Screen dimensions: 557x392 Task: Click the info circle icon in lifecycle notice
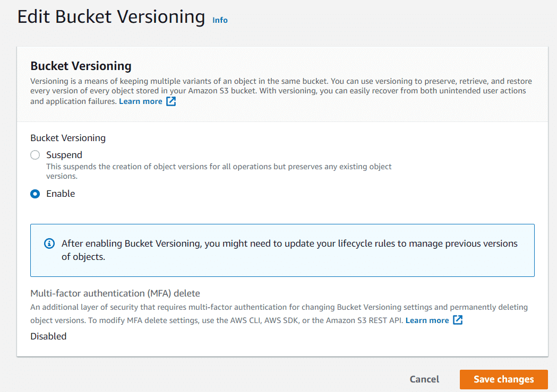pyautogui.click(x=49, y=243)
